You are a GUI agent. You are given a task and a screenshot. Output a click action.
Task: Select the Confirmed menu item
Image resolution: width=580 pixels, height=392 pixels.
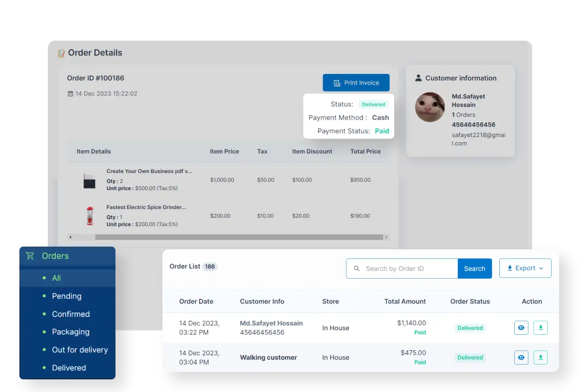(x=71, y=314)
